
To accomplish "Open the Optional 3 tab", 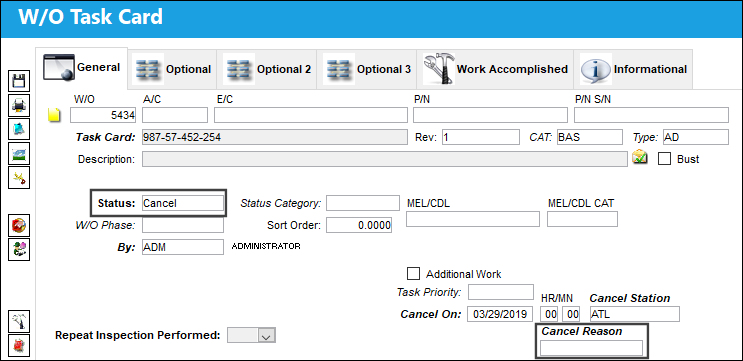I will pos(367,69).
